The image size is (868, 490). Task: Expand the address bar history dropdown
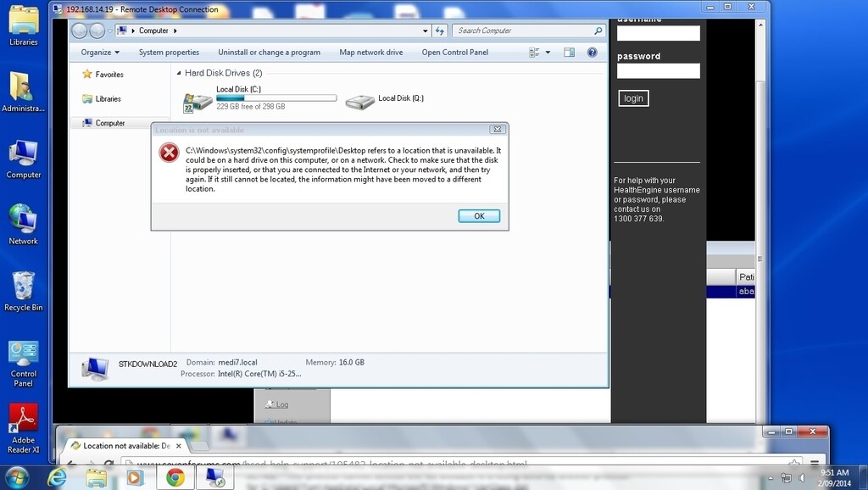[426, 31]
